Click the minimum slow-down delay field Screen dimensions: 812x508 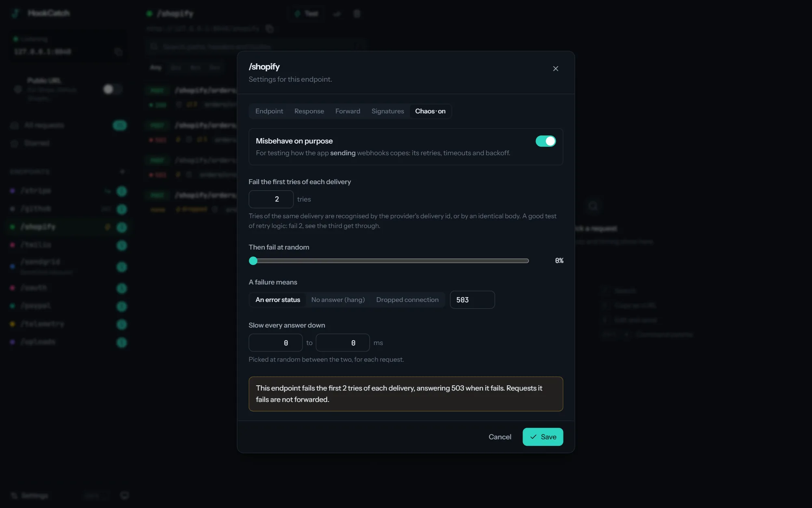[x=276, y=343]
